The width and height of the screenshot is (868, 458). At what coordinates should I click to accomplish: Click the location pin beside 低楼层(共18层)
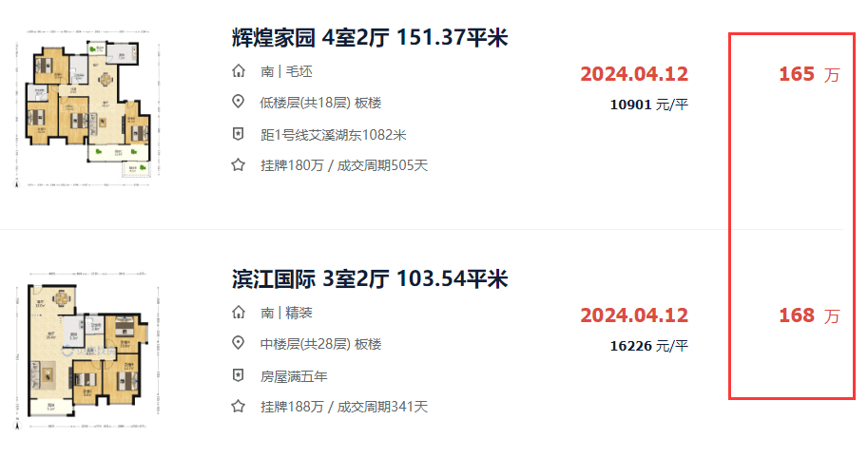coord(238,103)
